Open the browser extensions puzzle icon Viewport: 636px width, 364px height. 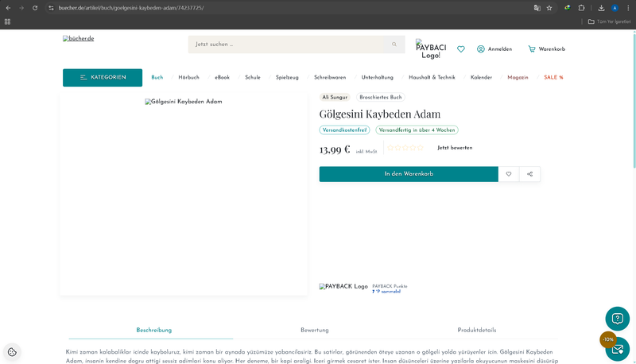pyautogui.click(x=581, y=8)
